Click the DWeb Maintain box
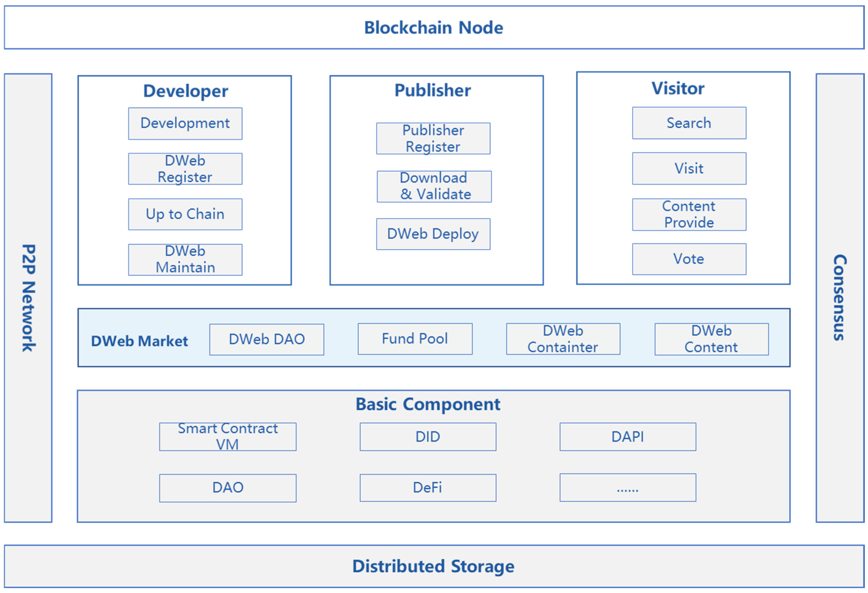 click(x=185, y=260)
